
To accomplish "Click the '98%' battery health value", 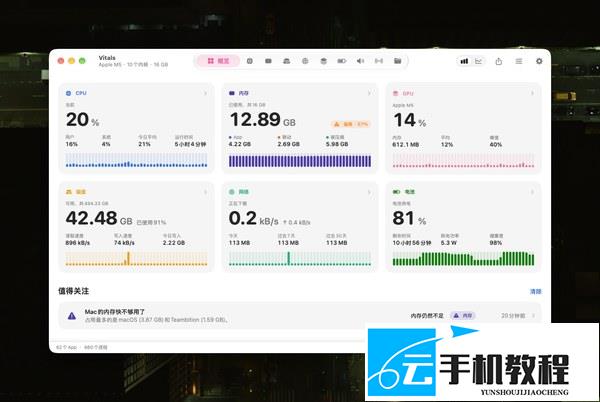I will (x=496, y=243).
